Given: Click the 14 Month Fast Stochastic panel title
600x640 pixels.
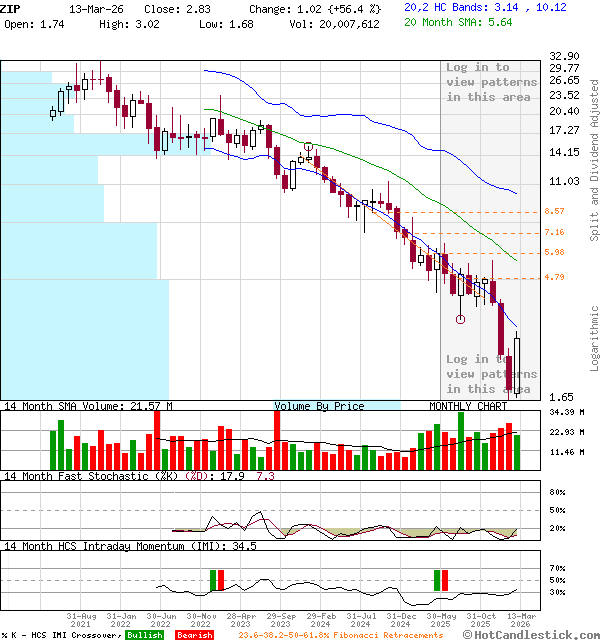Looking at the screenshot, I should [x=108, y=476].
